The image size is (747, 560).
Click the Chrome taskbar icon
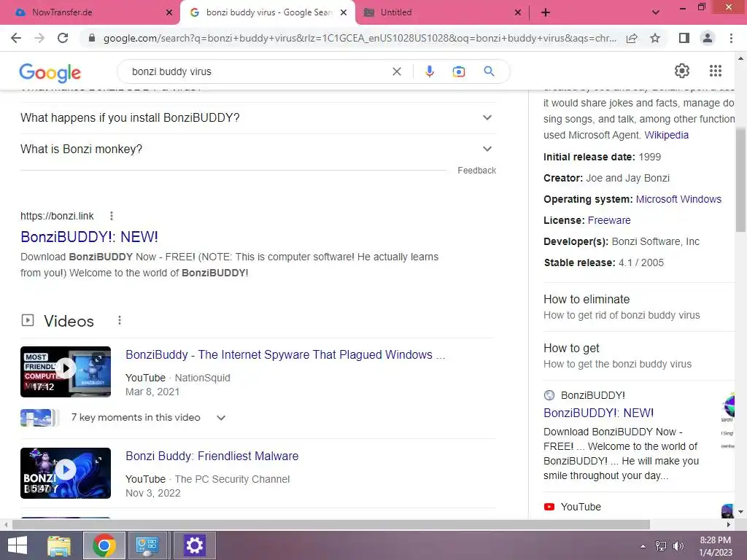(104, 545)
